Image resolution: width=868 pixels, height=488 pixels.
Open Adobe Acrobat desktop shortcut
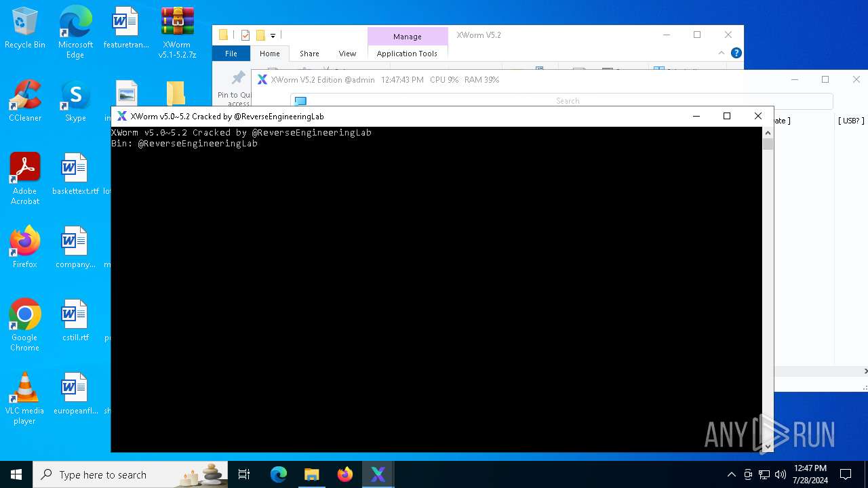click(25, 179)
